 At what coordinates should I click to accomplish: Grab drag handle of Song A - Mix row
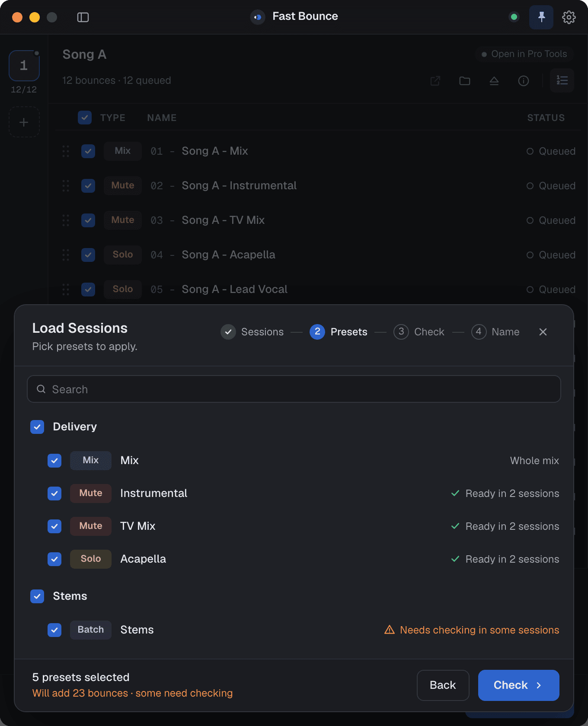click(66, 151)
